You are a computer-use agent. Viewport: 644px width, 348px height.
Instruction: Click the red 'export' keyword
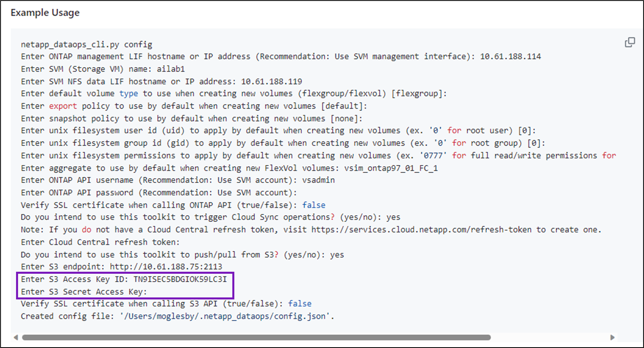click(x=63, y=106)
